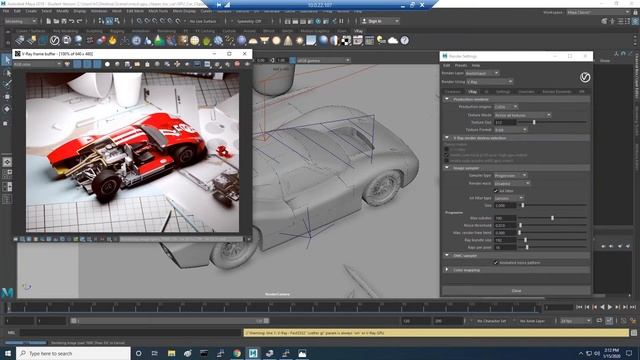640x360 pixels.
Task: Click the red stop icon in V-Ray frame buffer toolbar
Action: click(x=237, y=64)
